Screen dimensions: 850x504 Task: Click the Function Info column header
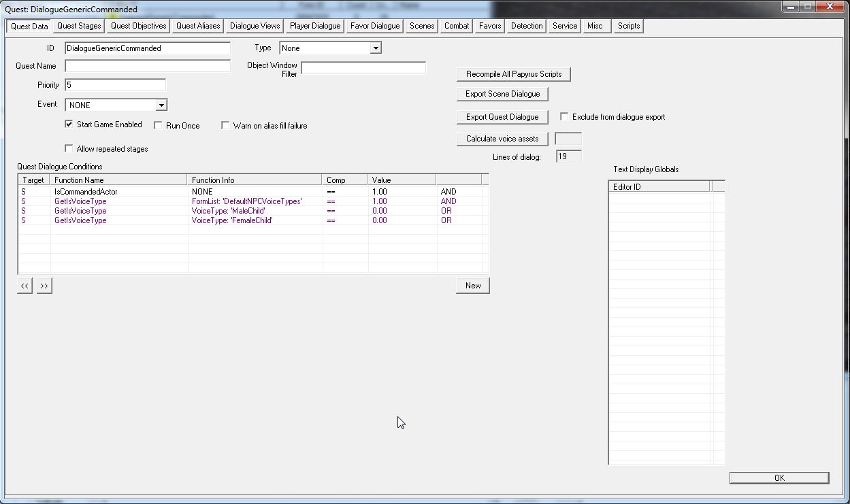click(x=255, y=180)
